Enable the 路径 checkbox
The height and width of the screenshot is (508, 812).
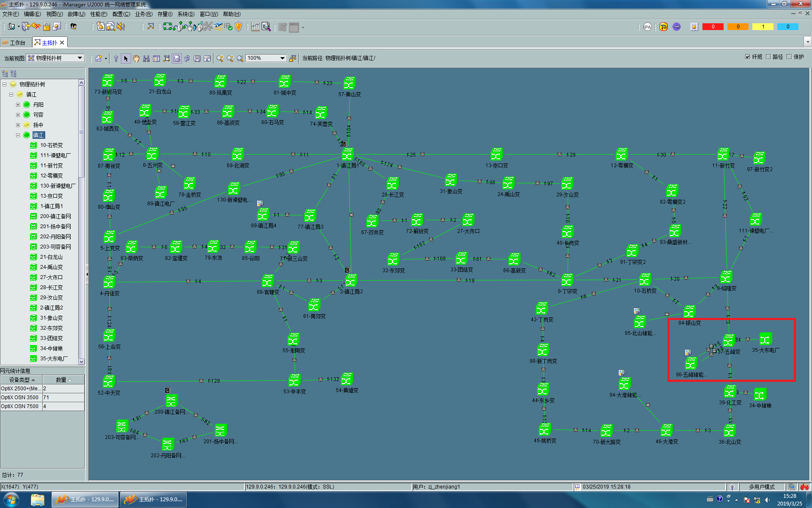[x=768, y=57]
